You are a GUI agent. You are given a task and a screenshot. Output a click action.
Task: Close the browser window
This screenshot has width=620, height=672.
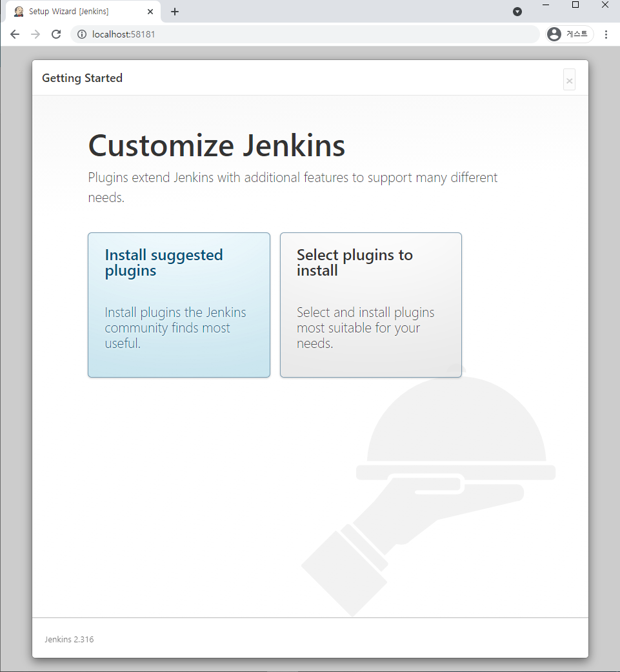tap(605, 5)
